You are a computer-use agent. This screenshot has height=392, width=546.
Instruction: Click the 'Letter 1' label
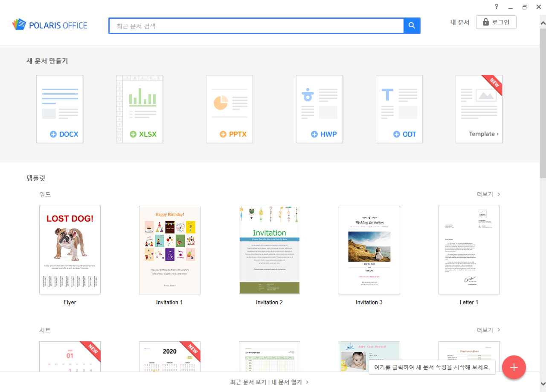(469, 302)
